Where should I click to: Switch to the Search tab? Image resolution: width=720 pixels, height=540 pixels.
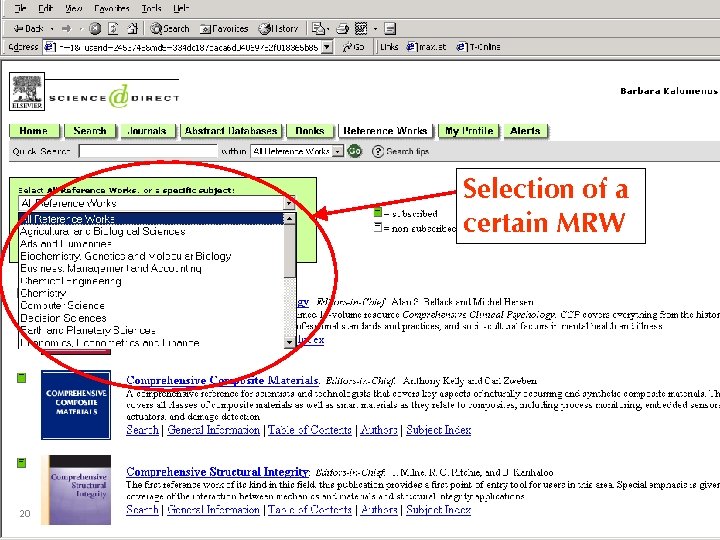[x=90, y=131]
